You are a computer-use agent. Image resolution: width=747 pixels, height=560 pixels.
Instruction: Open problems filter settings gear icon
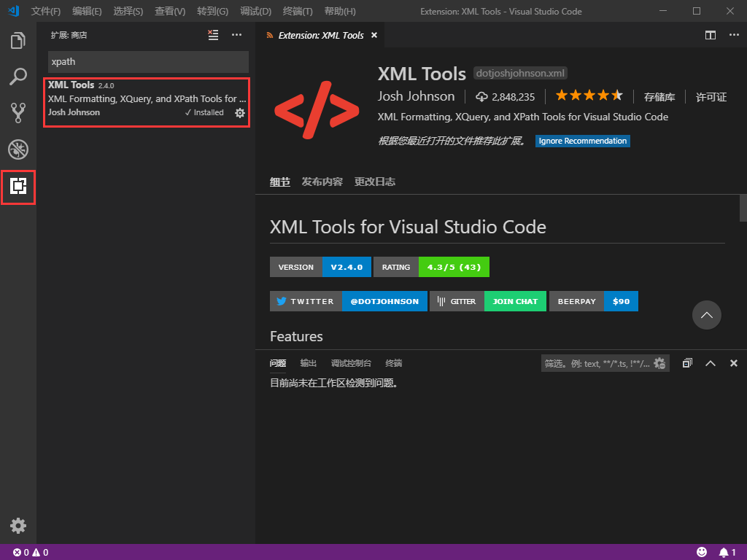(659, 363)
